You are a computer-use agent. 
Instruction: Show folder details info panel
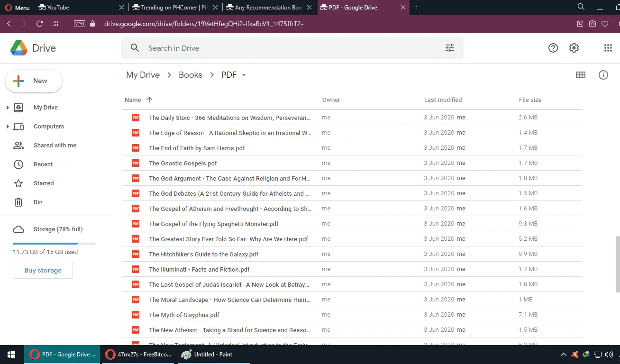tap(603, 75)
